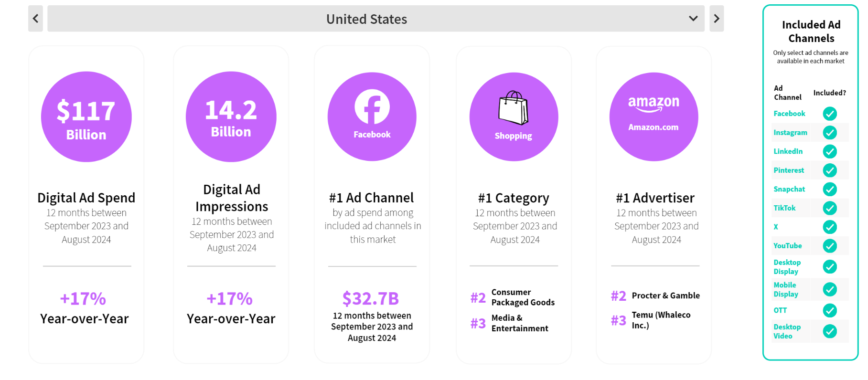Click the #1 Ad Channel heading
This screenshot has width=868, height=380.
(372, 198)
